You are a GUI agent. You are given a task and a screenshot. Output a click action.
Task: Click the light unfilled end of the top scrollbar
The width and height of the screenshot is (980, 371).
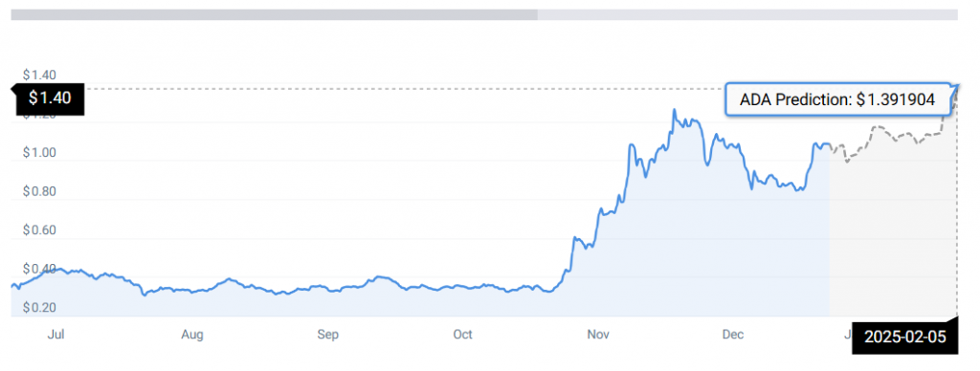coord(747,14)
